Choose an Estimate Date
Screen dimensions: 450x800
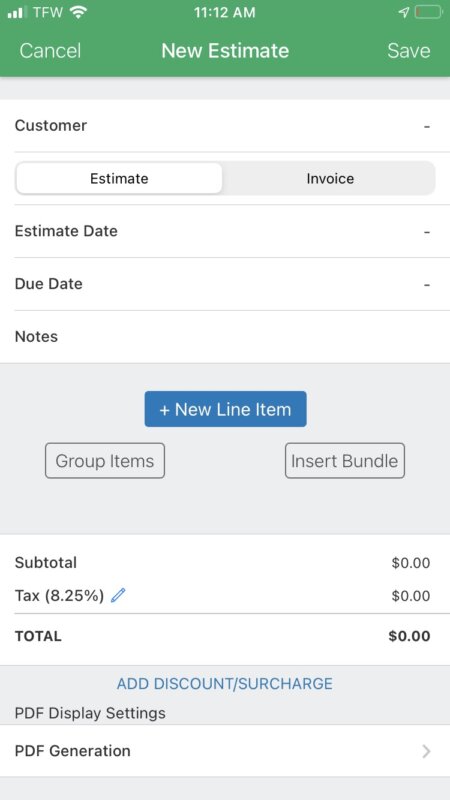225,231
